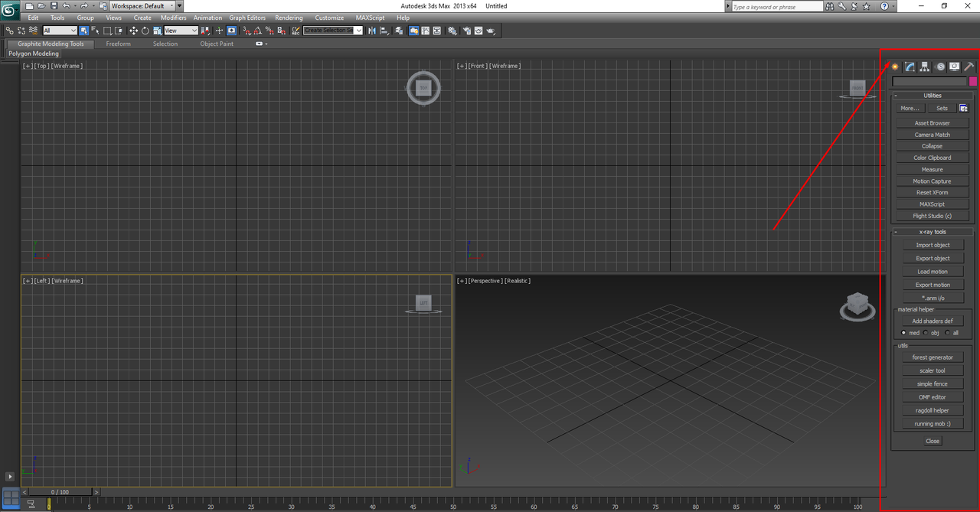Open the Perspective viewport 'Realistic' shading menu

click(x=517, y=281)
